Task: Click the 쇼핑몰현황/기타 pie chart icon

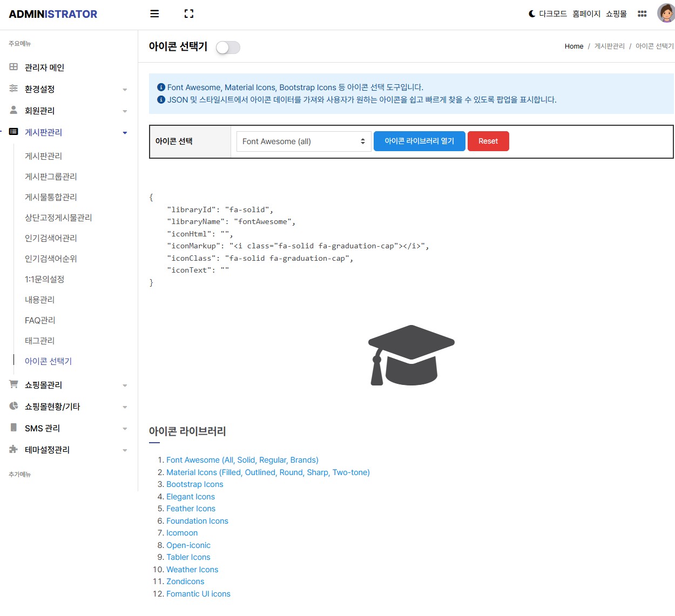Action: pos(12,406)
